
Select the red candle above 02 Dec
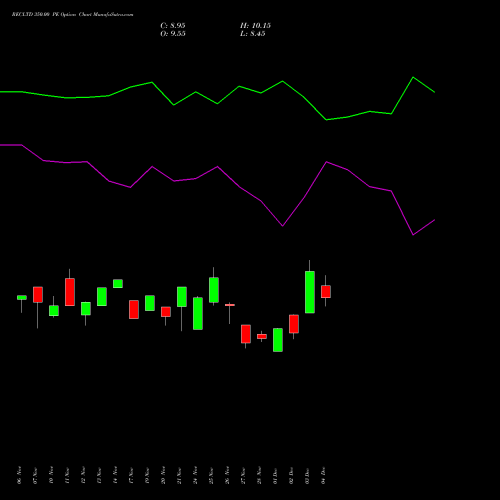pyautogui.click(x=294, y=324)
